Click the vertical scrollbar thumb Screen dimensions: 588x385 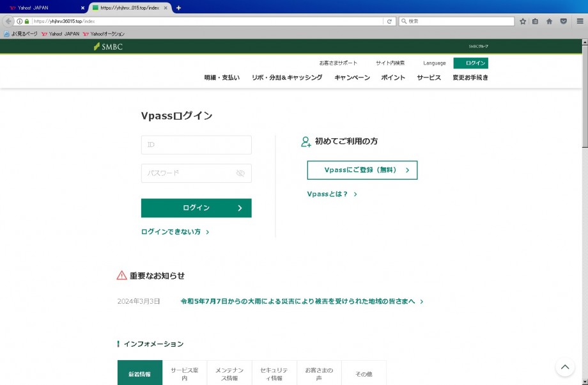[x=585, y=97]
